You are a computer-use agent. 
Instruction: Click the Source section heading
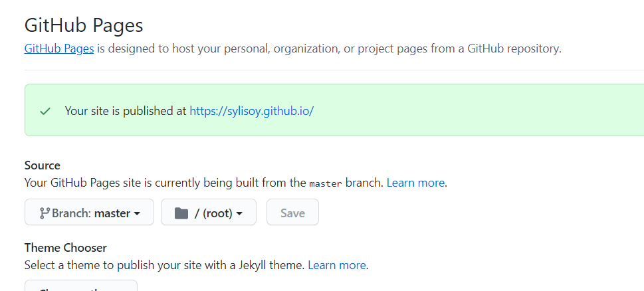tap(42, 165)
